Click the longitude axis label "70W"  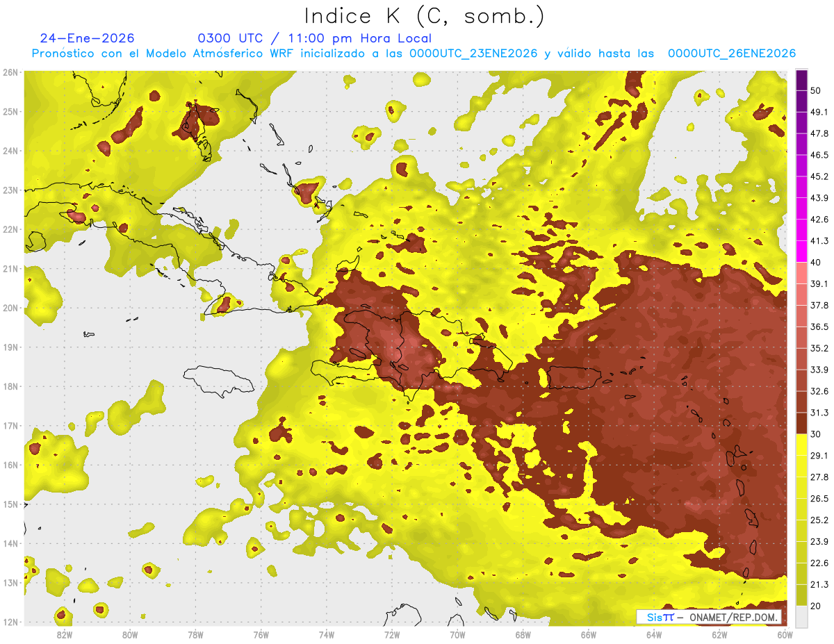[x=457, y=634]
